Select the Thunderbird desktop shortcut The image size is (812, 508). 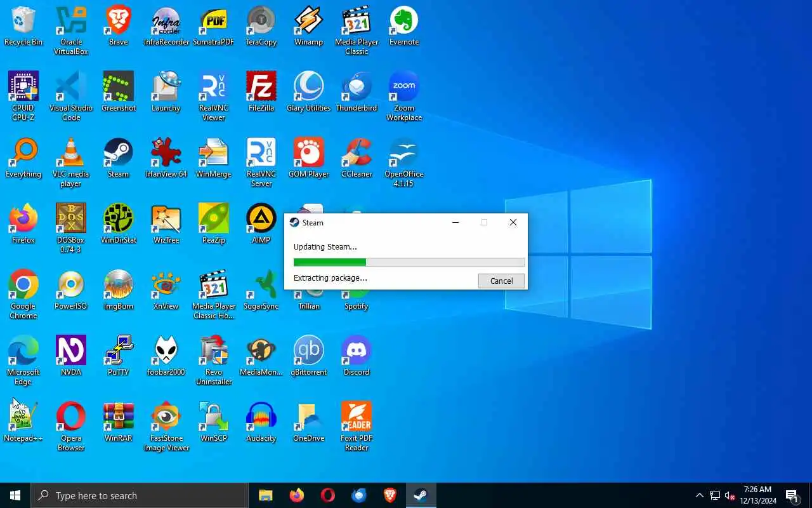coord(357,92)
